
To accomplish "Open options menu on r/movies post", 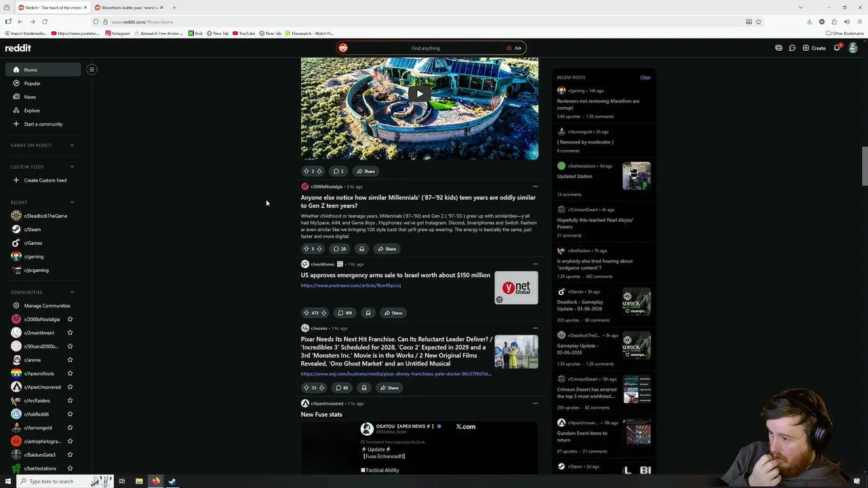I will click(535, 328).
